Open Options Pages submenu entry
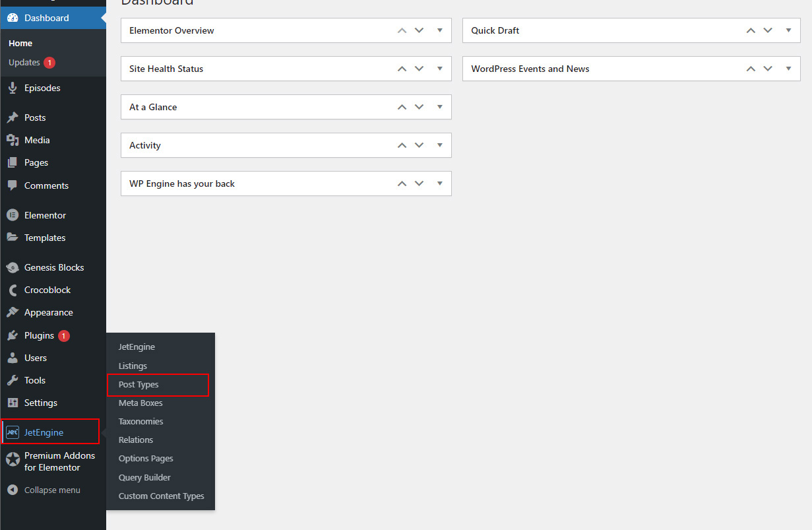This screenshot has width=812, height=530. tap(146, 459)
